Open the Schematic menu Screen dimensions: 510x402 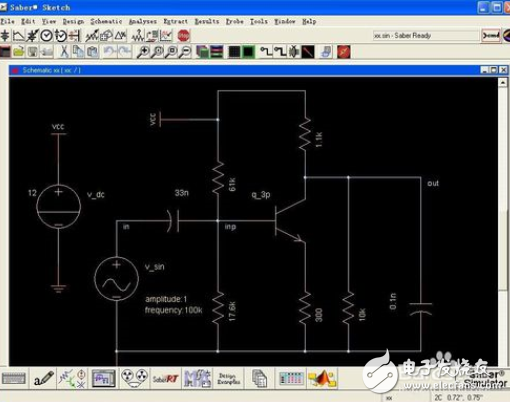click(x=106, y=21)
